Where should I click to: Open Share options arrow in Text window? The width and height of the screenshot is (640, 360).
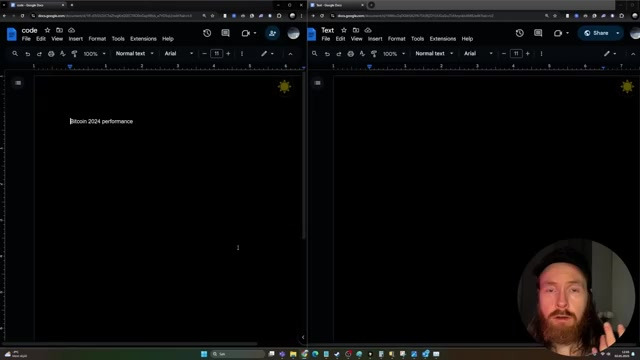[x=618, y=33]
